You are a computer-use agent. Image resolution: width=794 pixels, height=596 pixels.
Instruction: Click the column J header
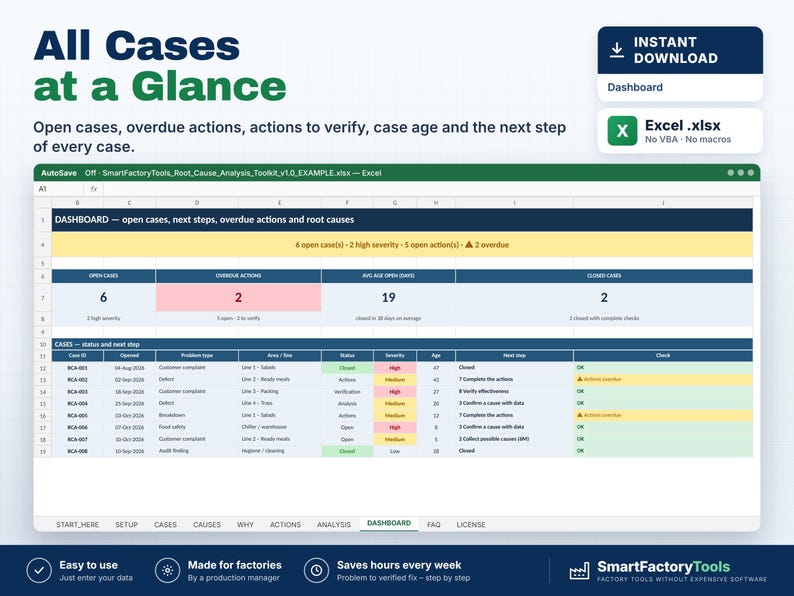click(x=663, y=203)
